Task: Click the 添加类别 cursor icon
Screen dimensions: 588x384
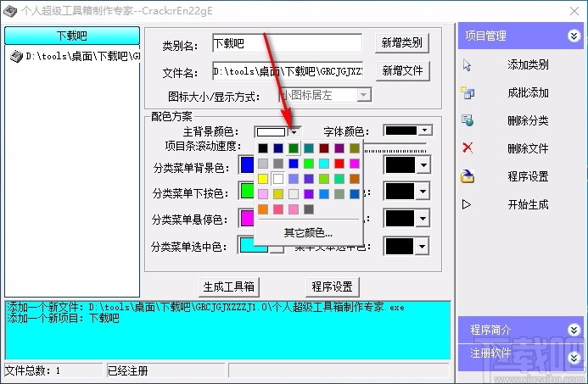Action: pyautogui.click(x=467, y=65)
